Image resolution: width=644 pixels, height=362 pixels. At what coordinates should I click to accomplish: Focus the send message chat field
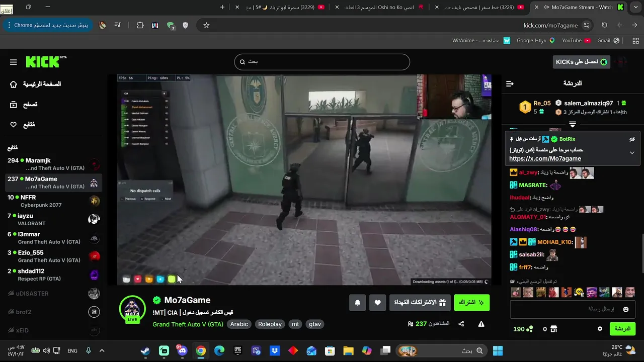pyautogui.click(x=573, y=309)
